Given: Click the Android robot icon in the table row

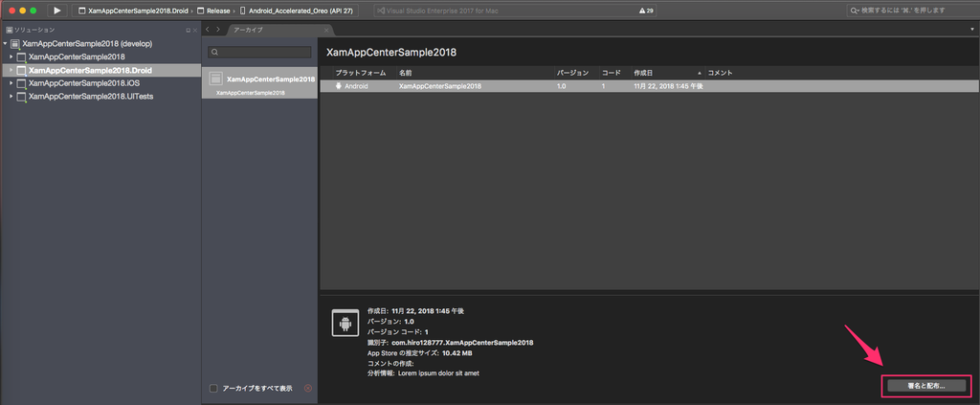Looking at the screenshot, I should point(339,86).
